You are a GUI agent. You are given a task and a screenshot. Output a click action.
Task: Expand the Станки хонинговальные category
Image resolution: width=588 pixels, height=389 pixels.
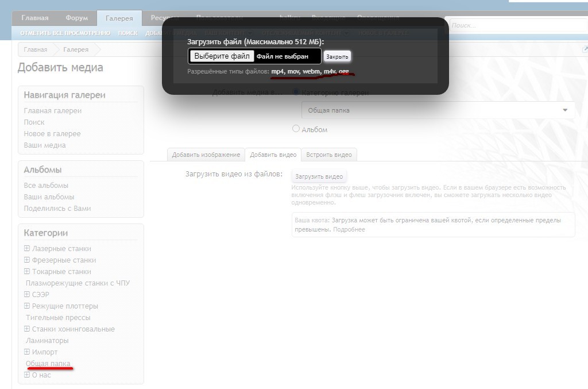[x=26, y=329]
